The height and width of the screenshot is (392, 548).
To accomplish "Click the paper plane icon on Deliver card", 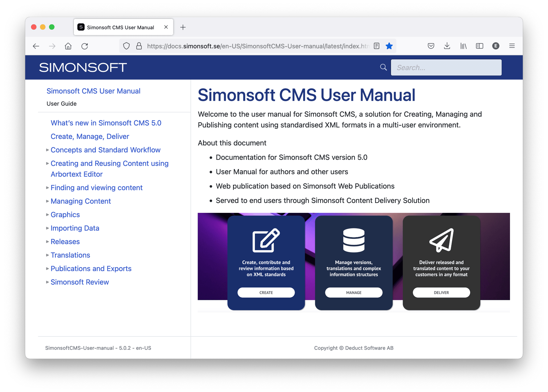I will tap(441, 240).
